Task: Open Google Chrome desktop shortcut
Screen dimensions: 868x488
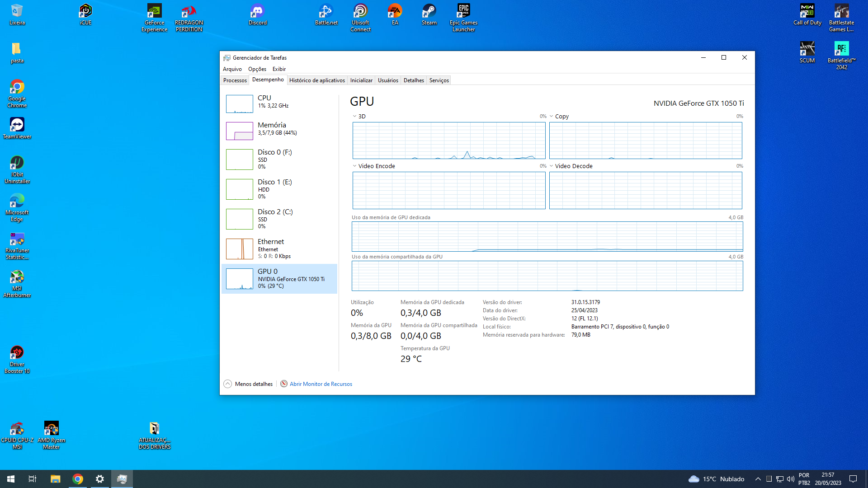Action: point(17,94)
